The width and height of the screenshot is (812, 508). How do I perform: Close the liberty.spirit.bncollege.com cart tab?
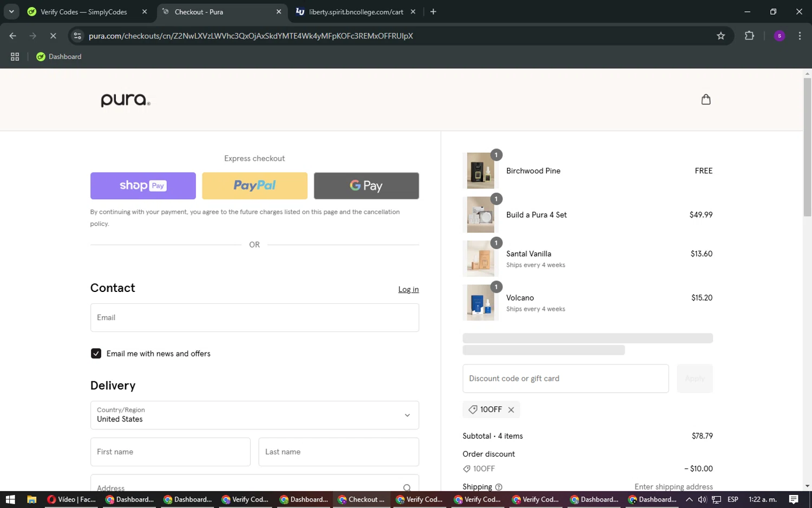click(x=413, y=12)
